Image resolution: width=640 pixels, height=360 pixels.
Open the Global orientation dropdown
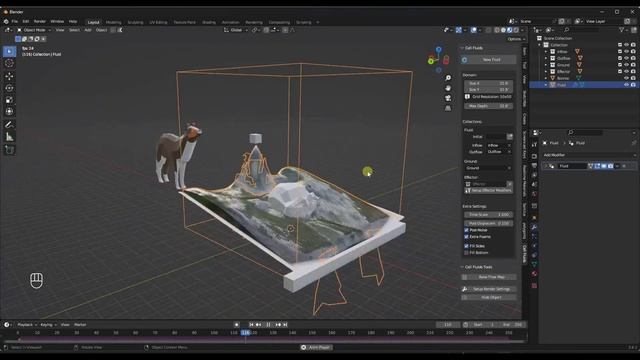coord(236,30)
